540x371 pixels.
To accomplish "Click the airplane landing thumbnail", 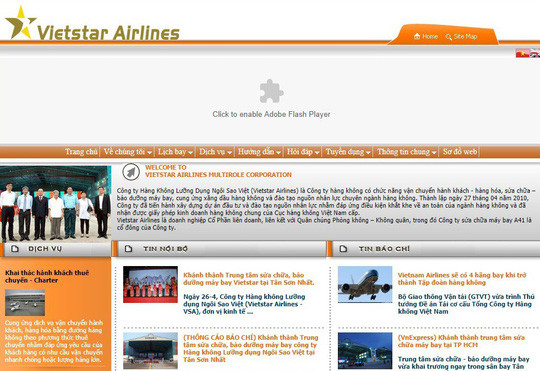I will 365,284.
